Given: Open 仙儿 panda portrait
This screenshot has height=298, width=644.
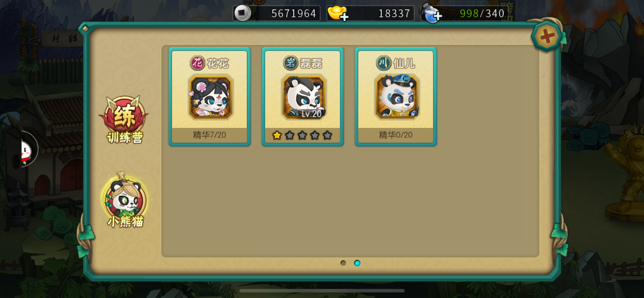Looking at the screenshot, I should pyautogui.click(x=397, y=97).
